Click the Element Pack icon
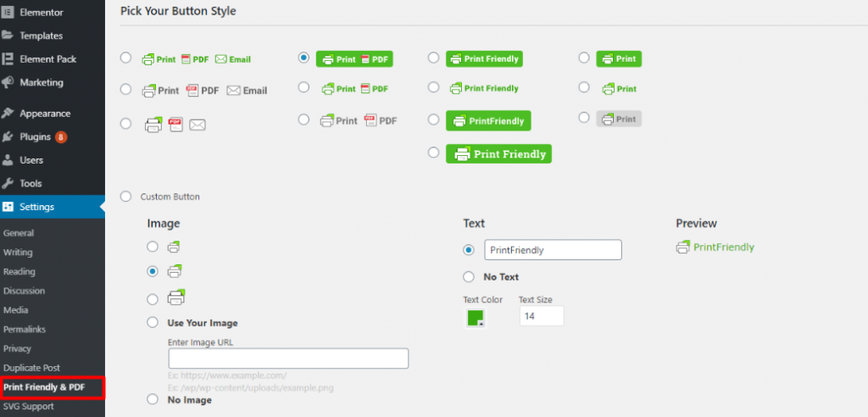The height and width of the screenshot is (417, 868). [8, 59]
